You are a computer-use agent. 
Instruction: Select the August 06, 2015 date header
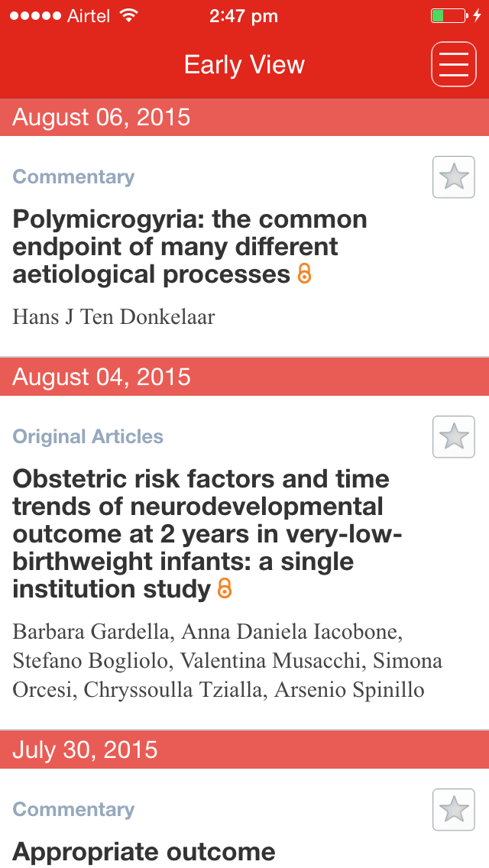pyautogui.click(x=244, y=118)
